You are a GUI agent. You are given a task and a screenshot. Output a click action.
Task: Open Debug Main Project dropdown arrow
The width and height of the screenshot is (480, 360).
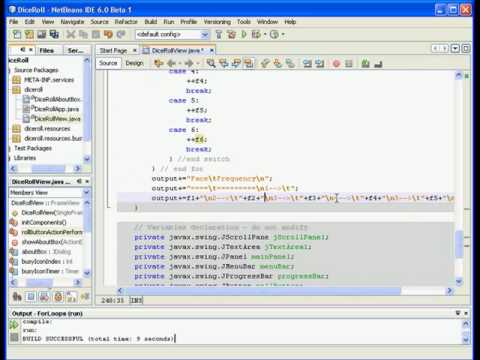(265, 34)
